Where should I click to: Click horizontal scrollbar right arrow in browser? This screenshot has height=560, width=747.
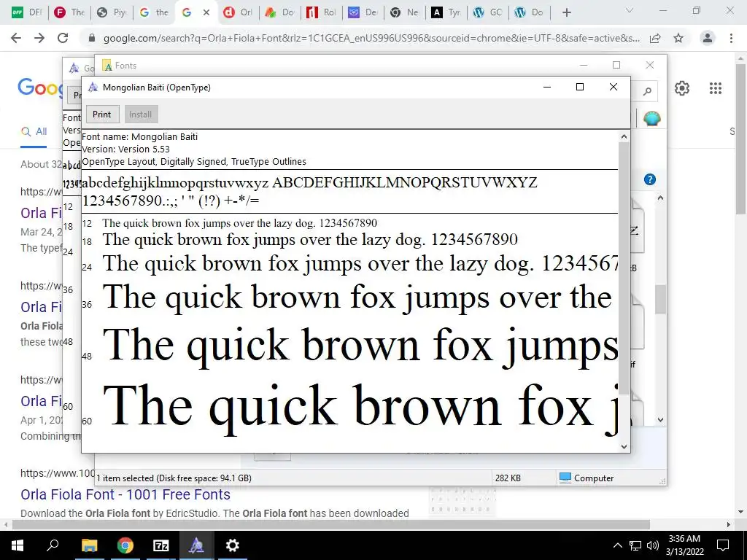(x=729, y=524)
